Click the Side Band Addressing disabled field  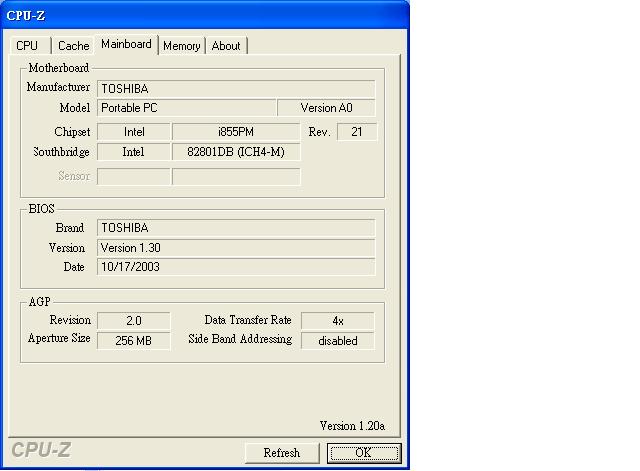(x=338, y=341)
